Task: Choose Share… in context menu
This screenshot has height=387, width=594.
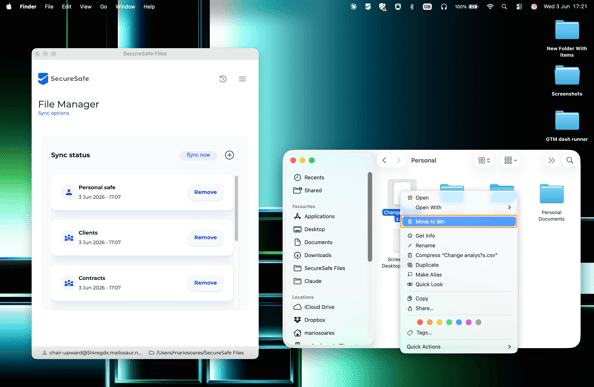Action: tap(459, 308)
